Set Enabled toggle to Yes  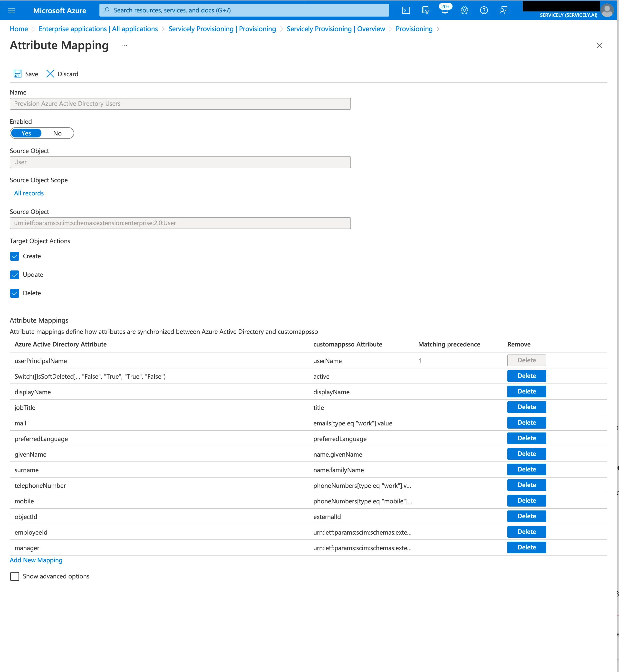point(26,133)
